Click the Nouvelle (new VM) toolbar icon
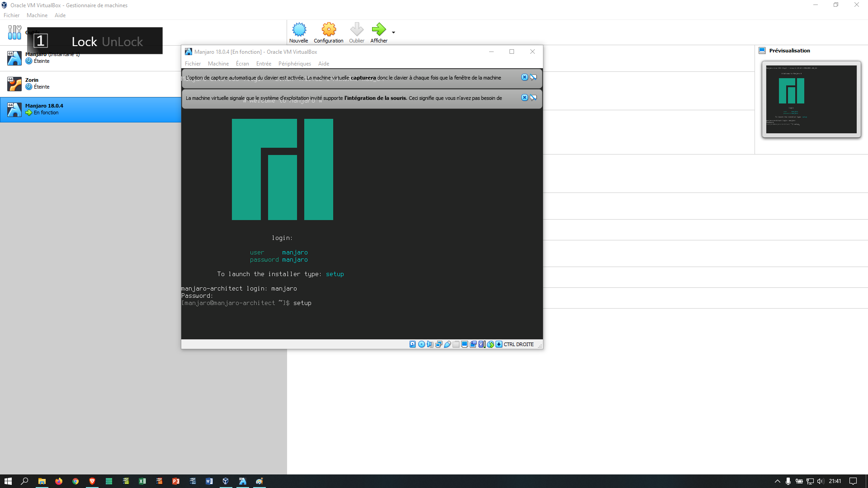This screenshot has width=868, height=488. tap(299, 30)
